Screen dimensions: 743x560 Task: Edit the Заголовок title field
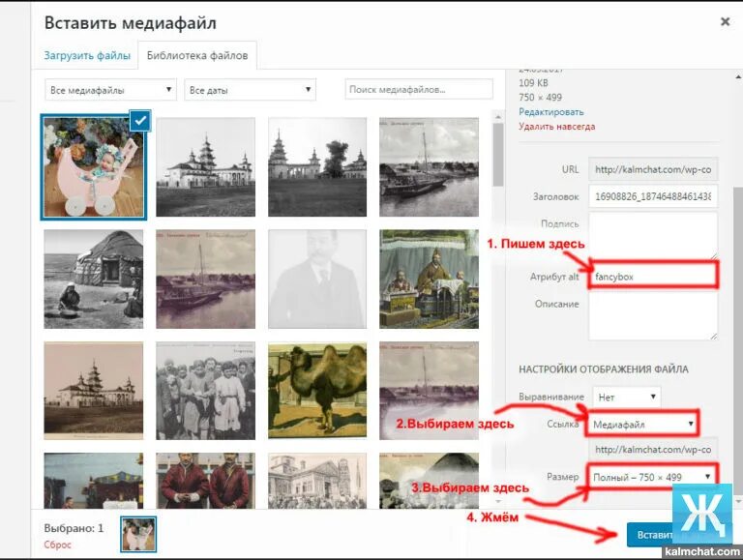point(653,196)
